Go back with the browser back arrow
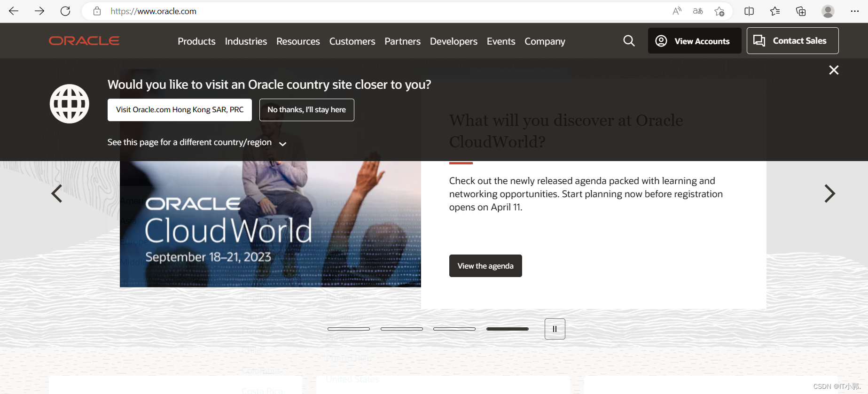 (14, 11)
